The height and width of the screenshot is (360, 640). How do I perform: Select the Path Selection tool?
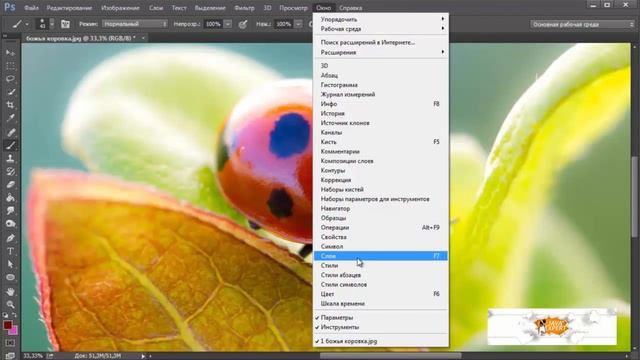click(10, 264)
